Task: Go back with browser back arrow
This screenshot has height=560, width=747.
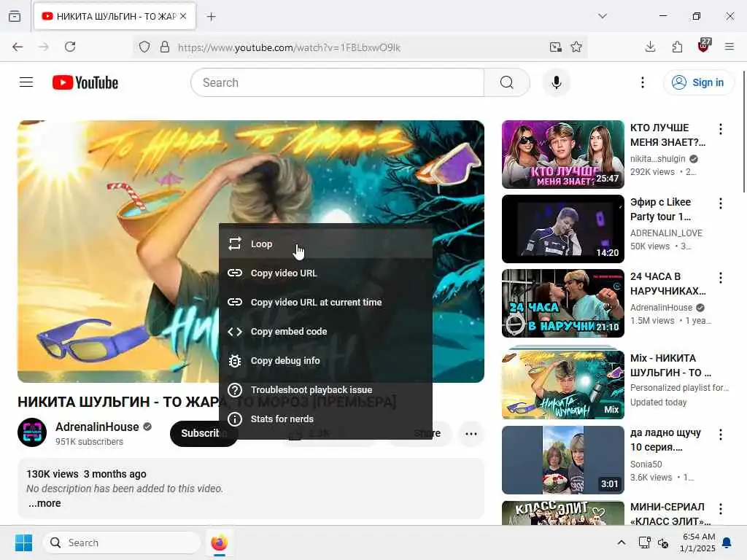Action: click(x=18, y=47)
